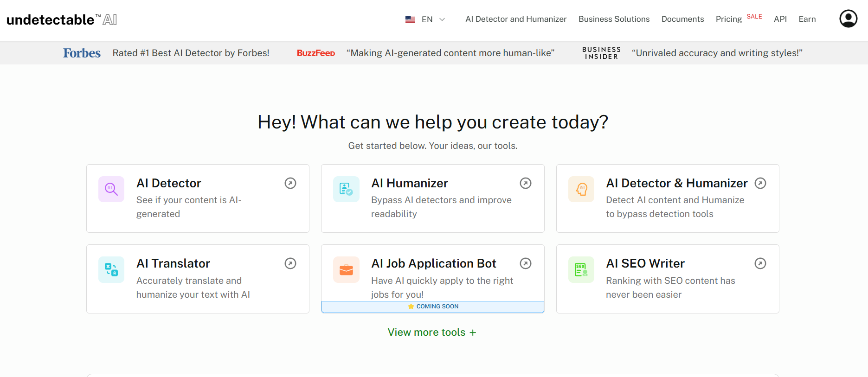The width and height of the screenshot is (868, 377).
Task: Open the EN language dropdown
Action: coord(425,19)
